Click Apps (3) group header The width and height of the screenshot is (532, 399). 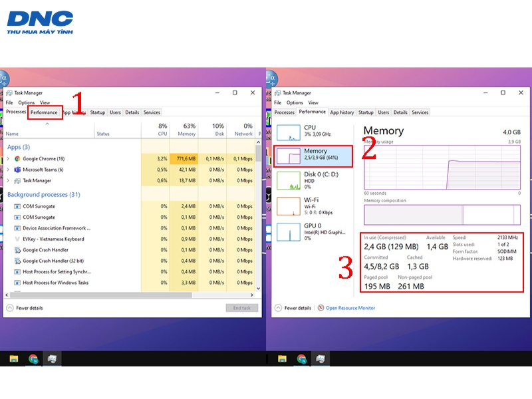click(x=19, y=147)
